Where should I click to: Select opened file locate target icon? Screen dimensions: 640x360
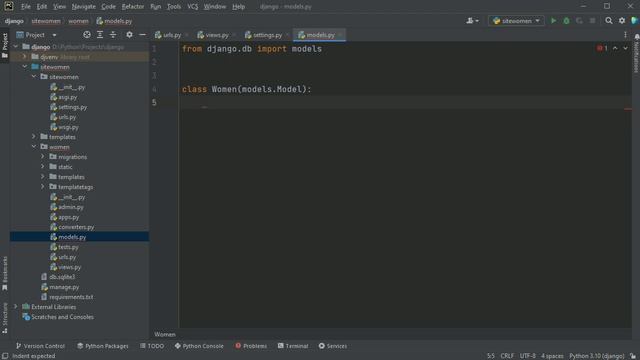(87, 35)
